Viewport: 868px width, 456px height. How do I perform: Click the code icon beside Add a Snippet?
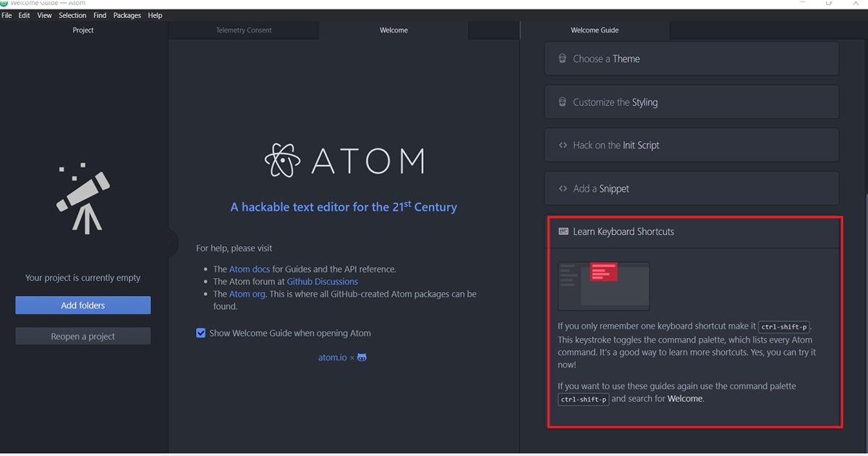tap(563, 188)
